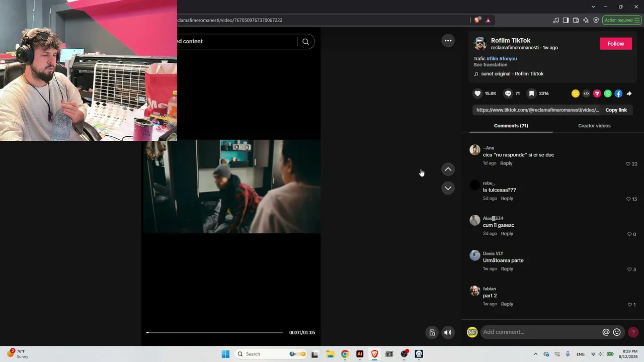Open the emoji picker in comment box

tap(617, 332)
